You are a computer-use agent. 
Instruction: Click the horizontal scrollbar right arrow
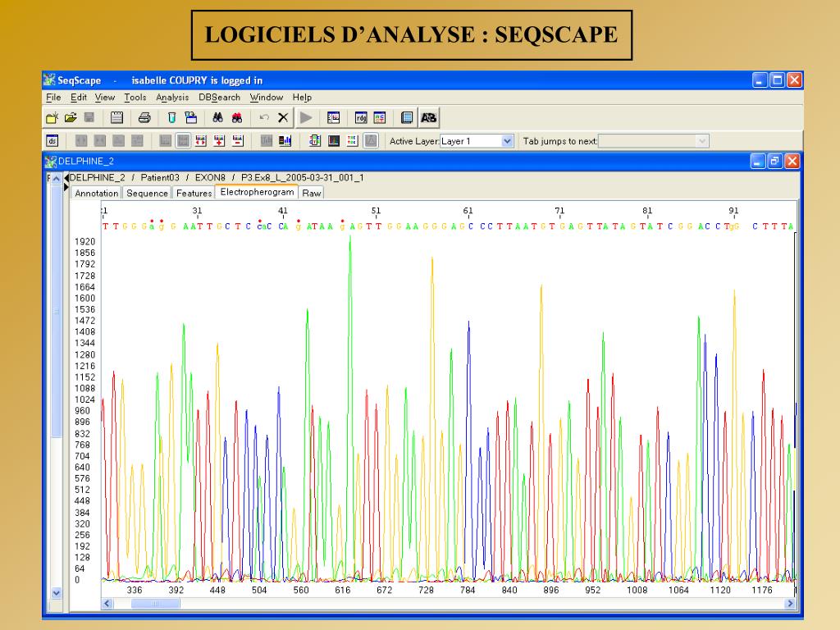click(790, 603)
